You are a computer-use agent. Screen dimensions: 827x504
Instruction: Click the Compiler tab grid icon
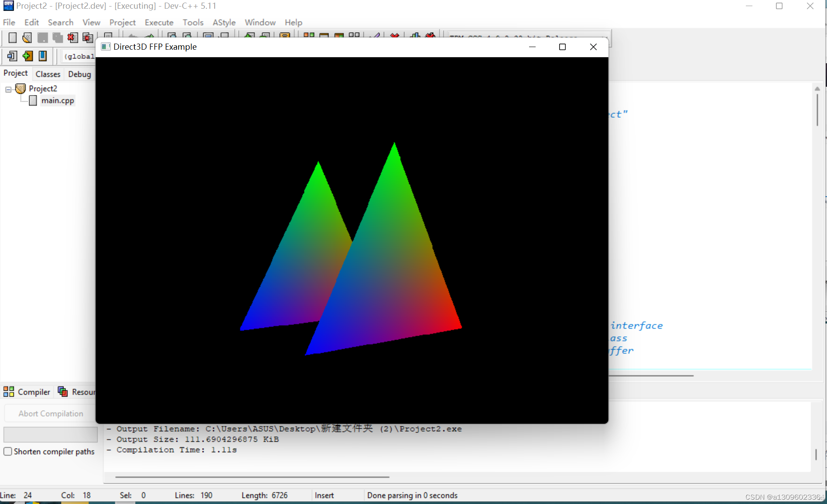pos(9,392)
